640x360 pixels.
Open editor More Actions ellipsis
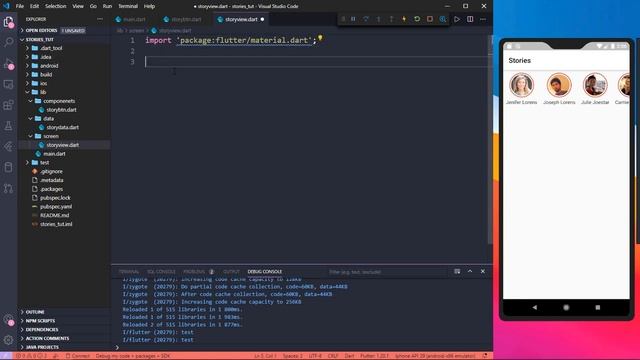click(x=483, y=19)
